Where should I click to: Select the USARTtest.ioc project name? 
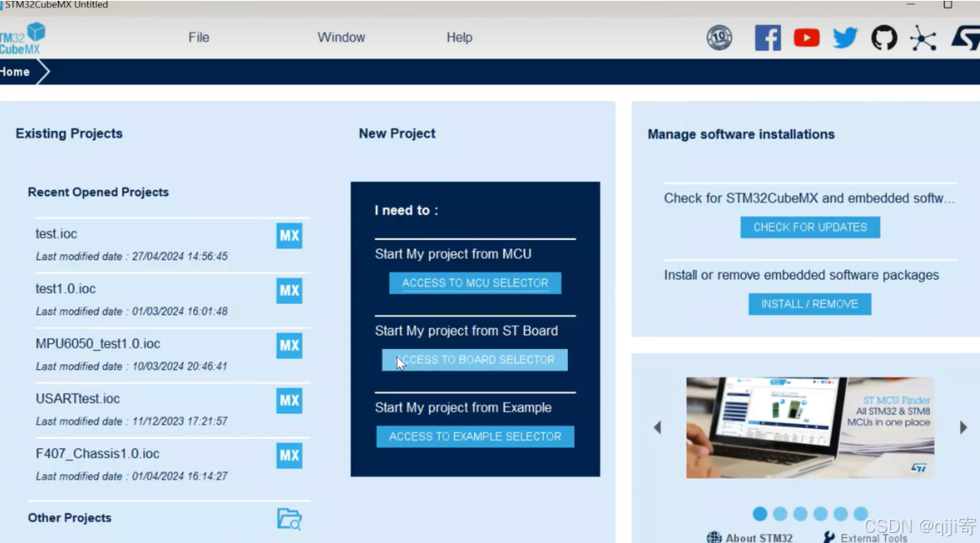click(x=77, y=399)
